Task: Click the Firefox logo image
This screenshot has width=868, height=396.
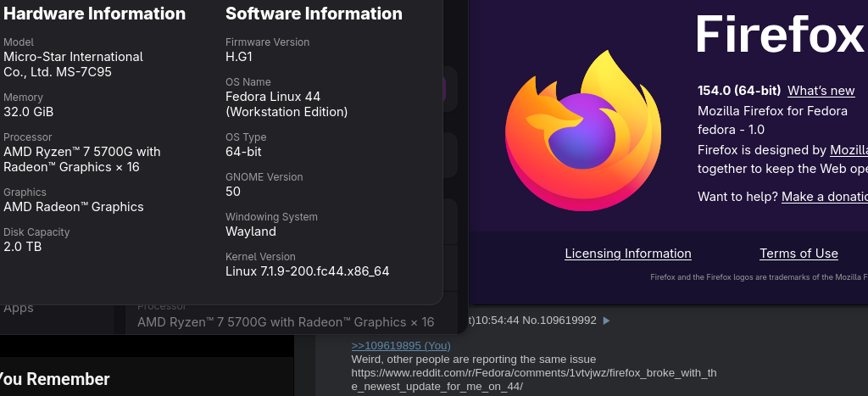Action: (582, 131)
